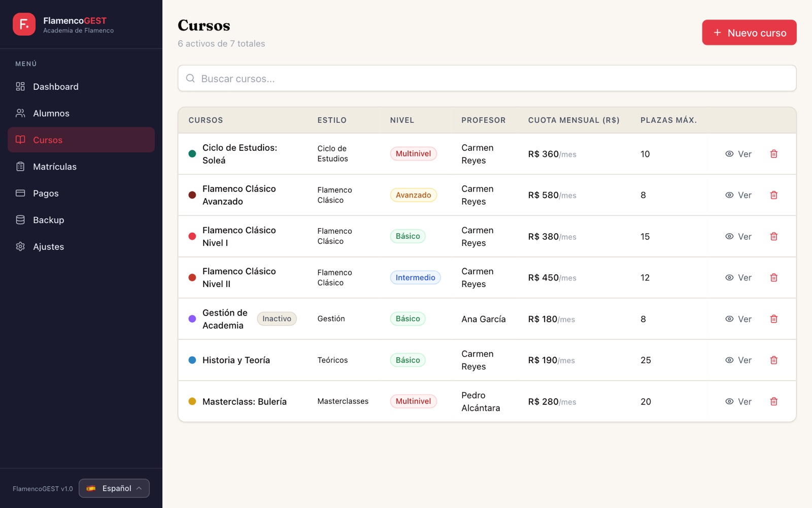View Flamenco Clásico Nivel I via eye icon
This screenshot has height=508, width=812.
729,236
